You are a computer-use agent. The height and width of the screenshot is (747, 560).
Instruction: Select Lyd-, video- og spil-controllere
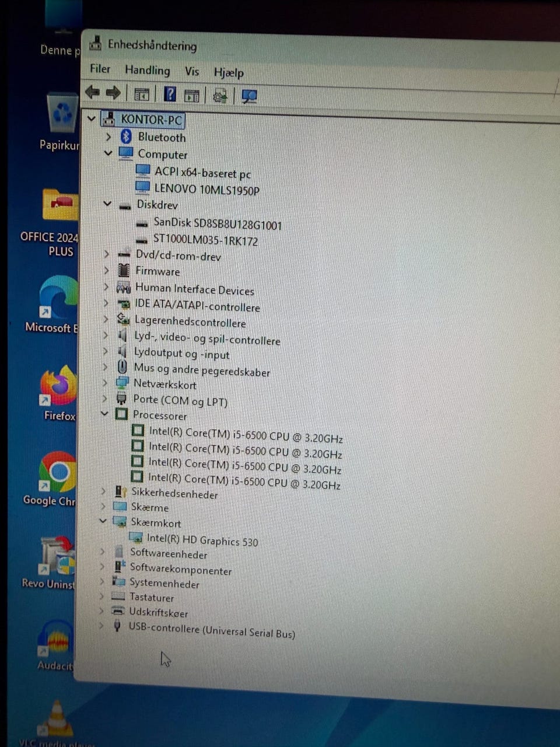(207, 338)
